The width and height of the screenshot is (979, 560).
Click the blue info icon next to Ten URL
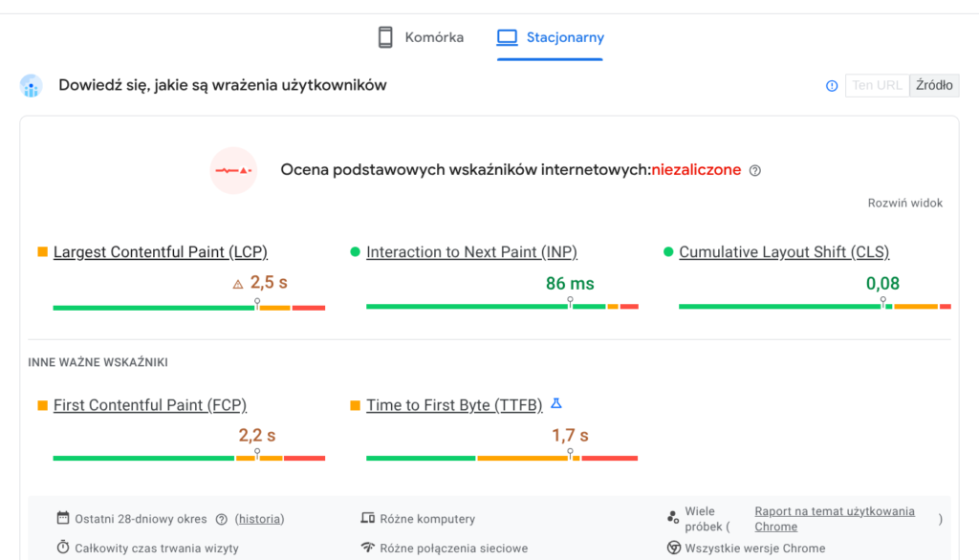[x=832, y=86]
